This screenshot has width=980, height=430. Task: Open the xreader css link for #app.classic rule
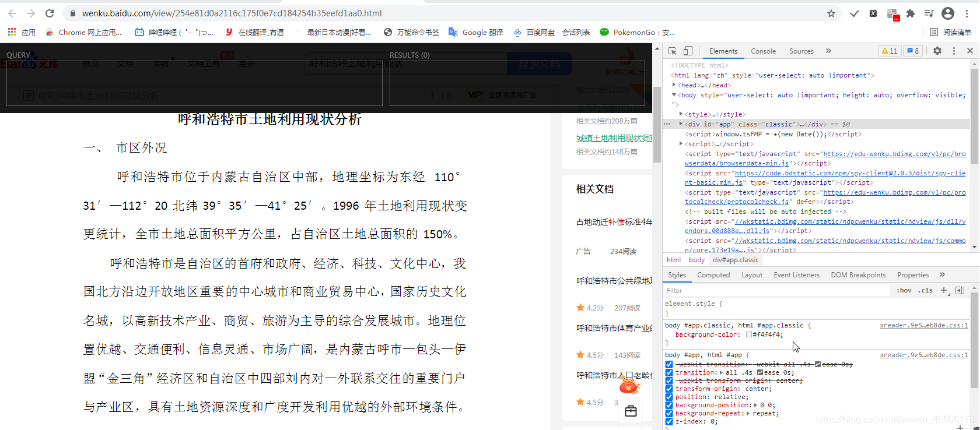pyautogui.click(x=924, y=325)
